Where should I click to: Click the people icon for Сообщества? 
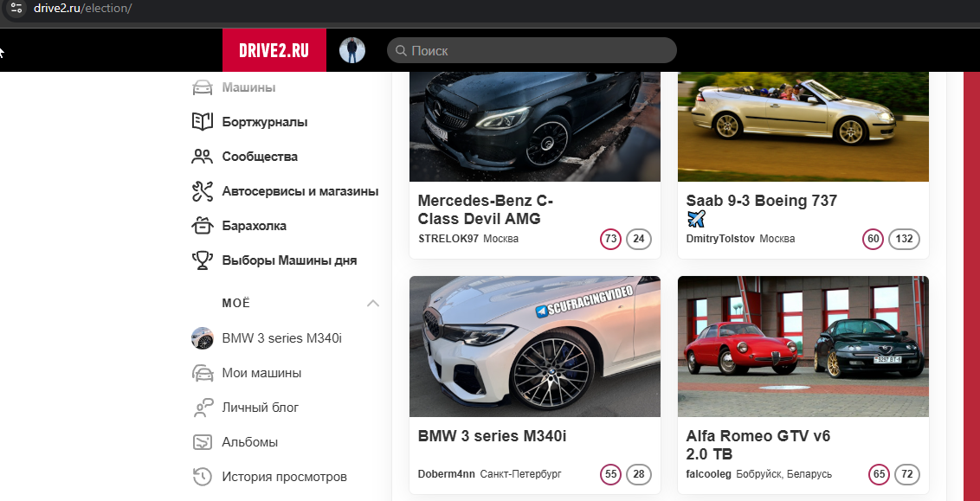tap(202, 157)
